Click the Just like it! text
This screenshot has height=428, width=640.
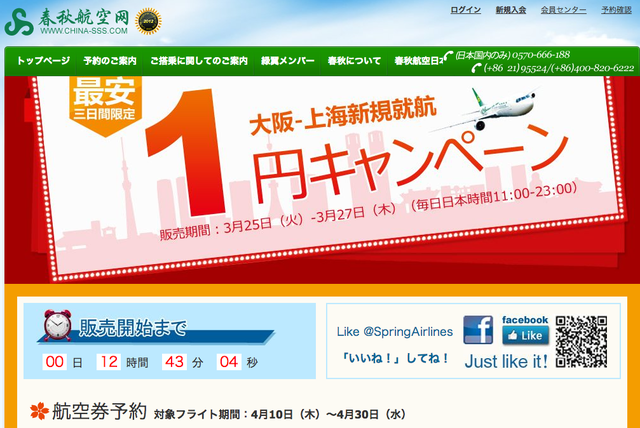(x=506, y=361)
